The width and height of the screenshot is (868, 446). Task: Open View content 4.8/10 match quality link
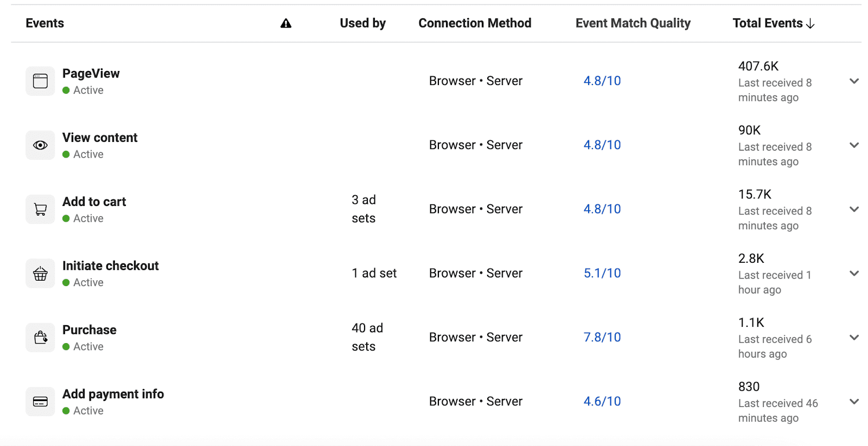point(602,145)
